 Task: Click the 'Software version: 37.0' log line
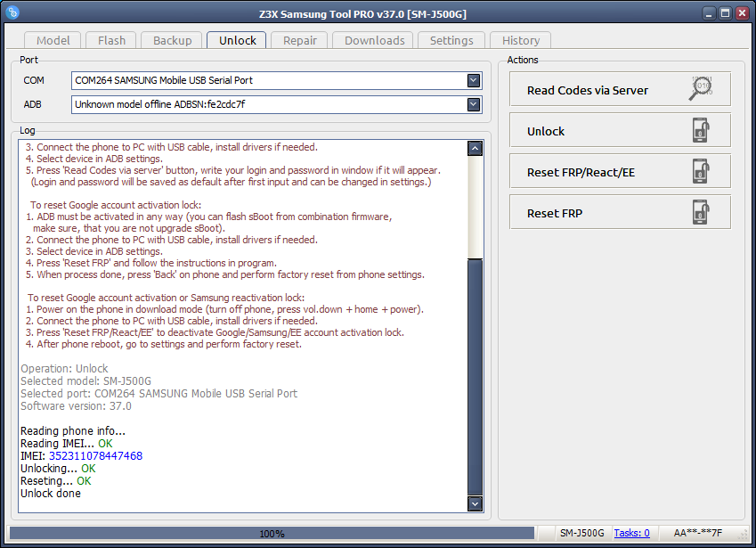coord(76,406)
